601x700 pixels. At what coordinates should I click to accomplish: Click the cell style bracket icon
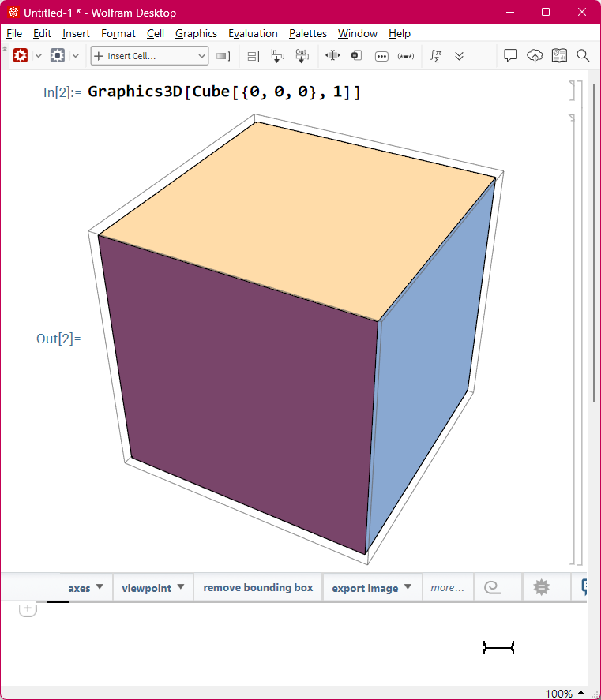(x=223, y=56)
